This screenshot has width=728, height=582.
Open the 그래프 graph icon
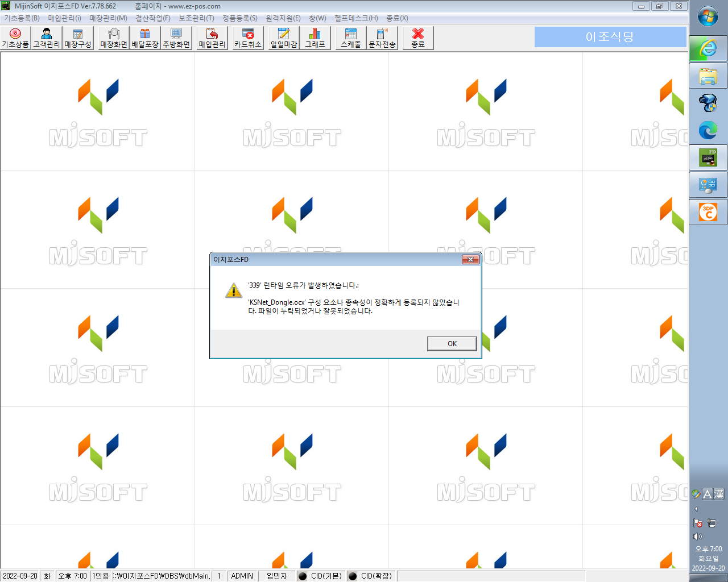[315, 38]
